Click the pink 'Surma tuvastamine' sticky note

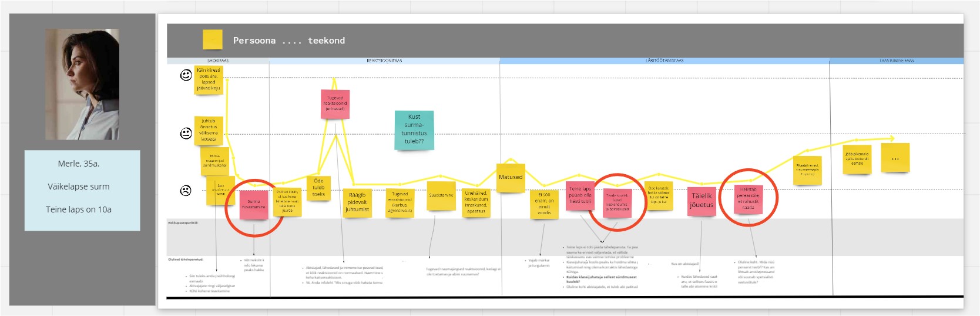(254, 204)
